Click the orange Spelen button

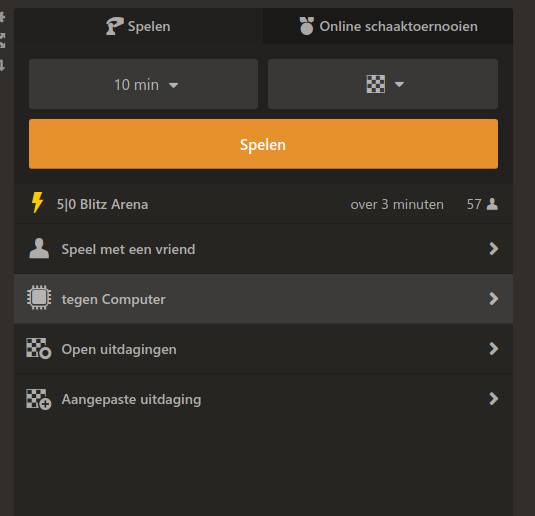(x=263, y=144)
